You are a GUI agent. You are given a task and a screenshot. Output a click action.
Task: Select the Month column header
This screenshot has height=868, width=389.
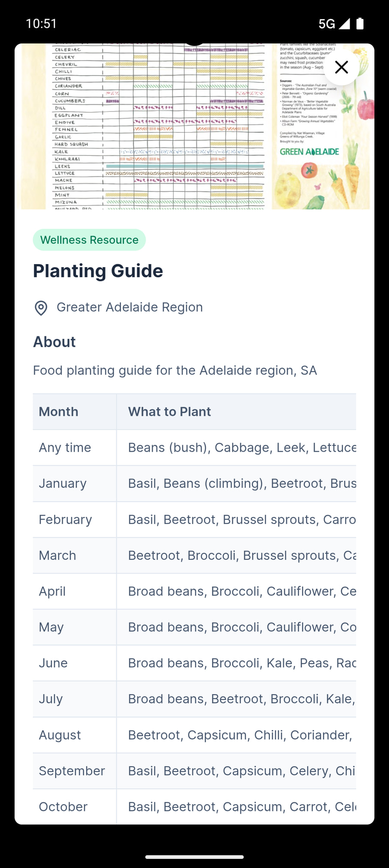(59, 412)
